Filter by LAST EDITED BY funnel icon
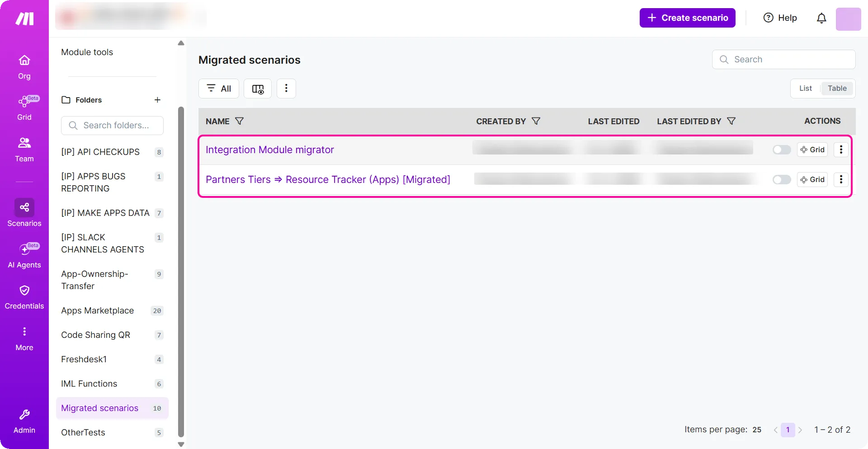The image size is (868, 449). [731, 121]
